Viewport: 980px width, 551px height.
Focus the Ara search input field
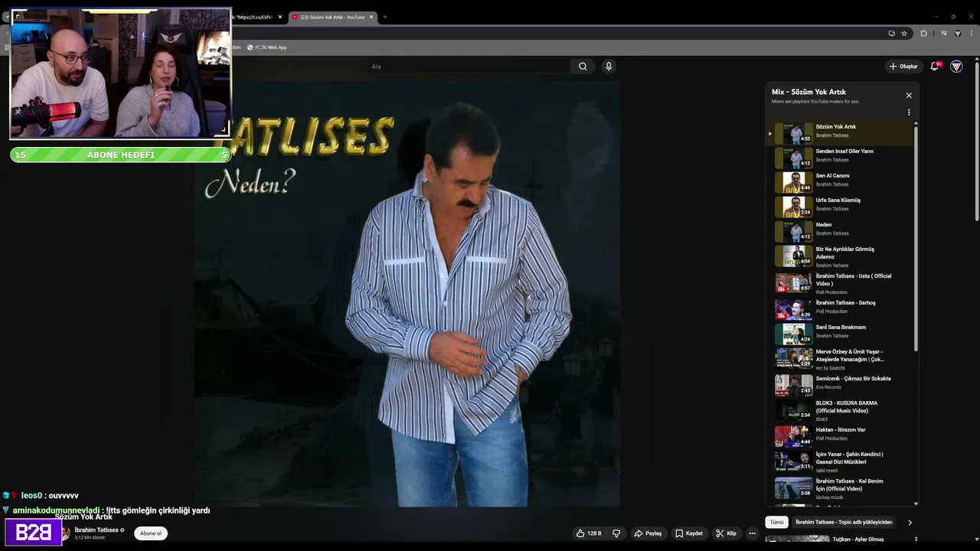469,67
